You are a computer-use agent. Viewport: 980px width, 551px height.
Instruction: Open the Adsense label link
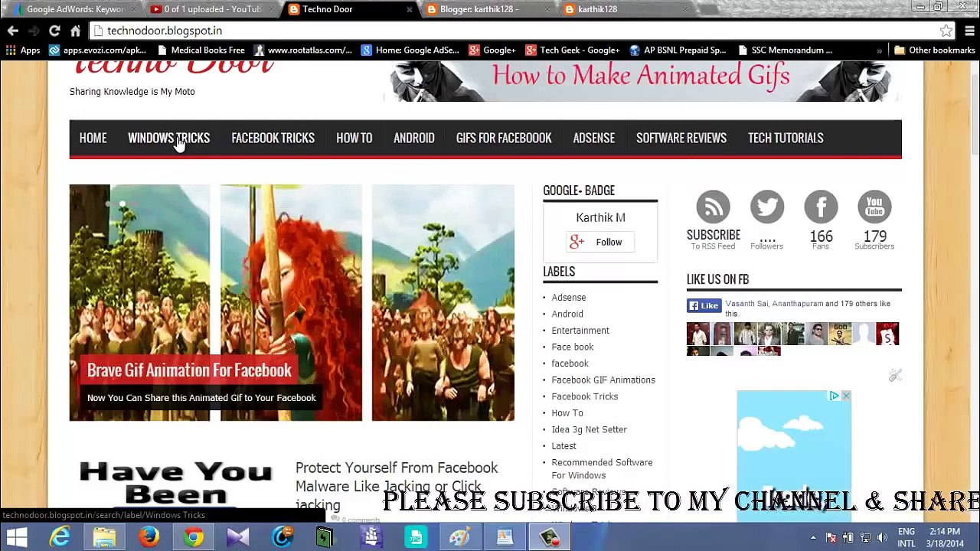568,298
